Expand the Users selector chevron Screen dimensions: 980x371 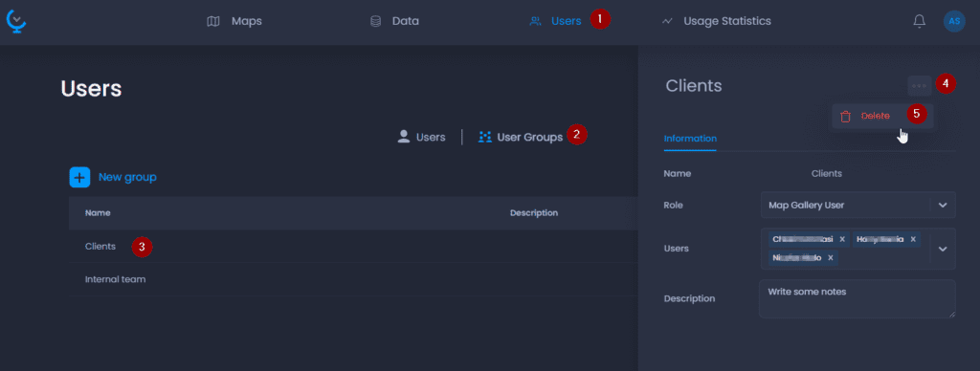943,249
